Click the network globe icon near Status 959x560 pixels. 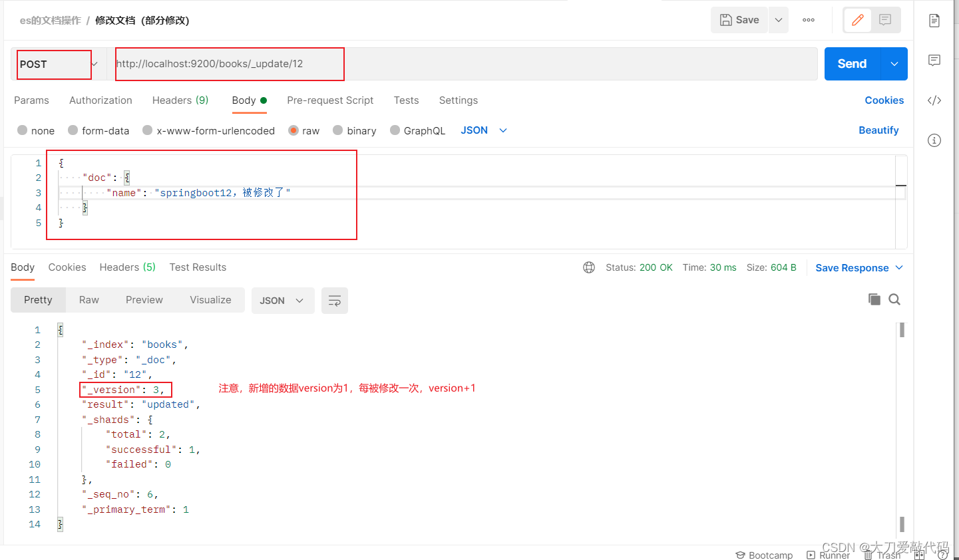(x=589, y=267)
